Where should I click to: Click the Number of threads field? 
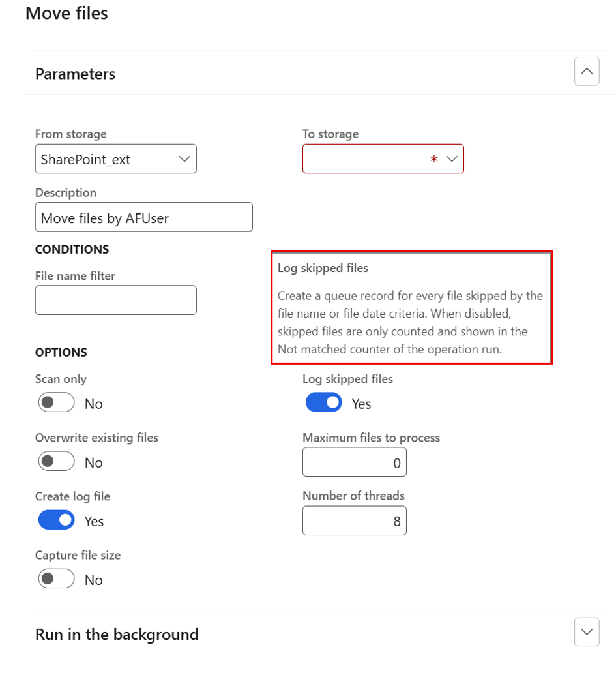[x=355, y=520]
